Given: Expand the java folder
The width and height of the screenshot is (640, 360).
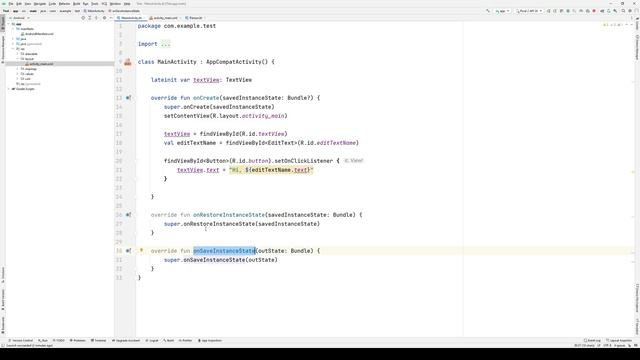Looking at the screenshot, I should [x=13, y=39].
